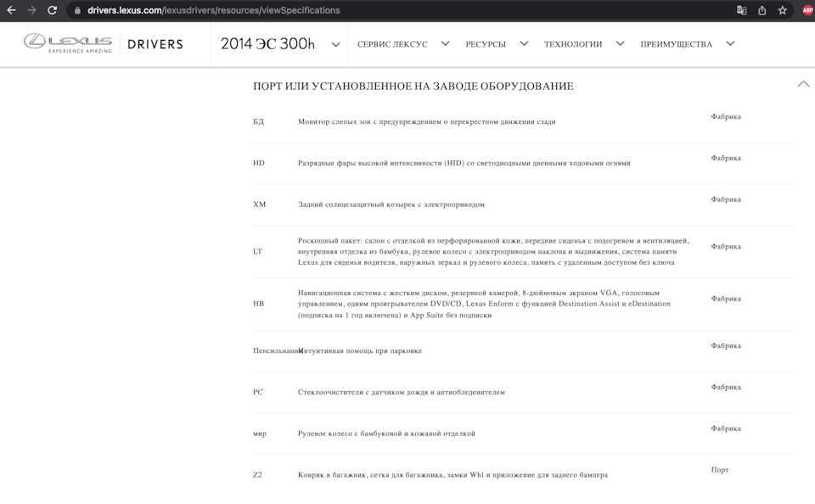Click Фабрика in the XM row
The height and width of the screenshot is (504, 815).
click(x=726, y=199)
